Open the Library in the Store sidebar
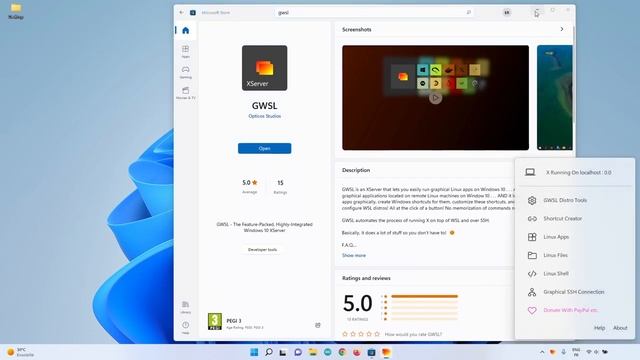The image size is (640, 360). pyautogui.click(x=185, y=307)
